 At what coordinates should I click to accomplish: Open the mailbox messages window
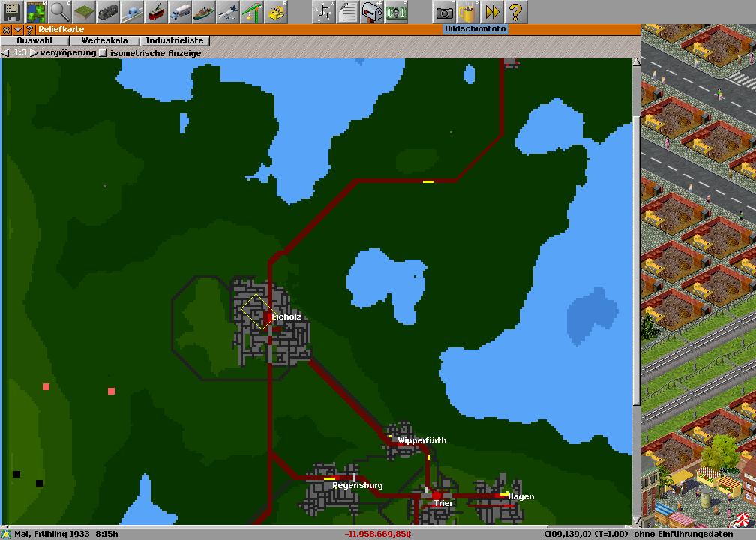372,12
